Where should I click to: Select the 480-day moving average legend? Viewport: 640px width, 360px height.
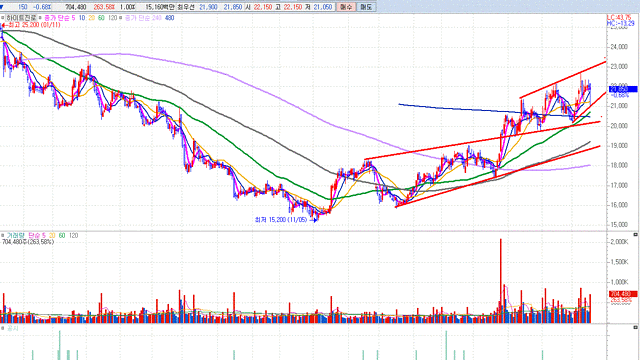coord(169,18)
